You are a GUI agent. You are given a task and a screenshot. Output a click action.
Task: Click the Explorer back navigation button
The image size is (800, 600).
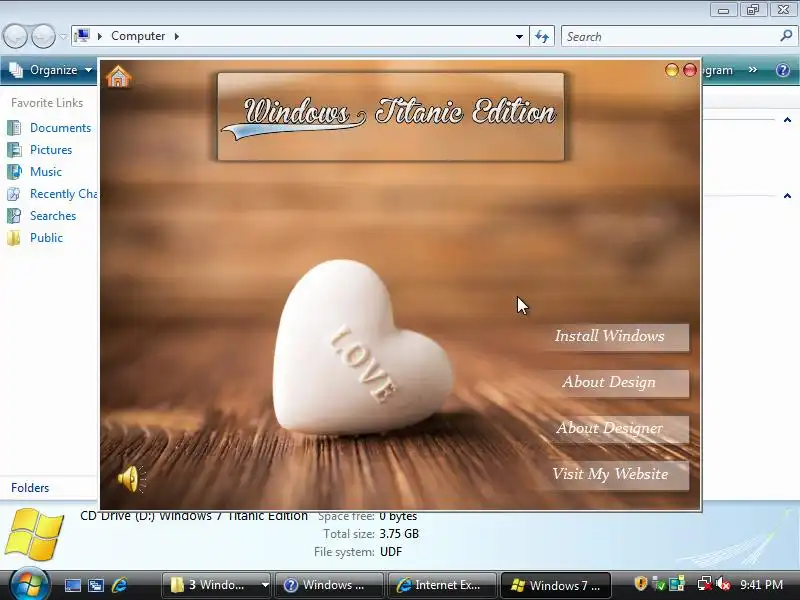coord(15,36)
